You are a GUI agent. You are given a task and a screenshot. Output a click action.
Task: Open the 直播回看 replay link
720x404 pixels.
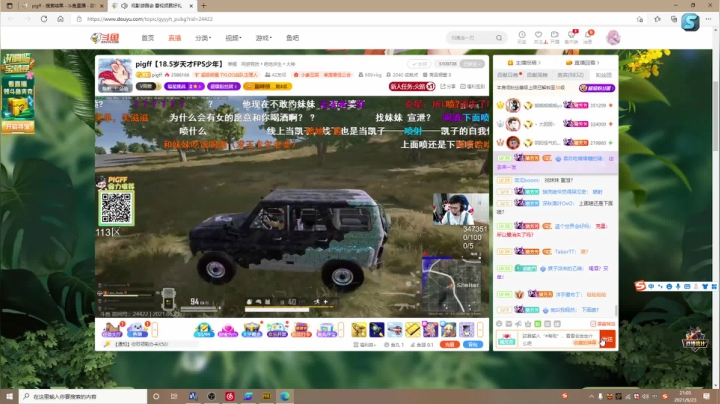pyautogui.click(x=583, y=62)
